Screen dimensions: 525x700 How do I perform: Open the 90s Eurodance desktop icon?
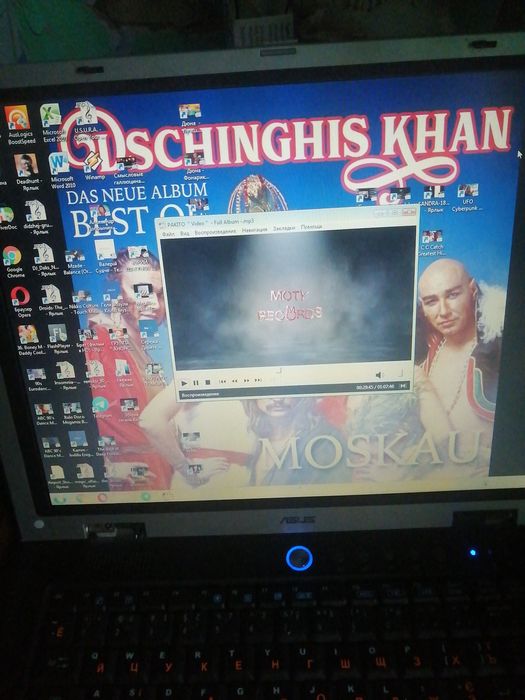tap(37, 379)
